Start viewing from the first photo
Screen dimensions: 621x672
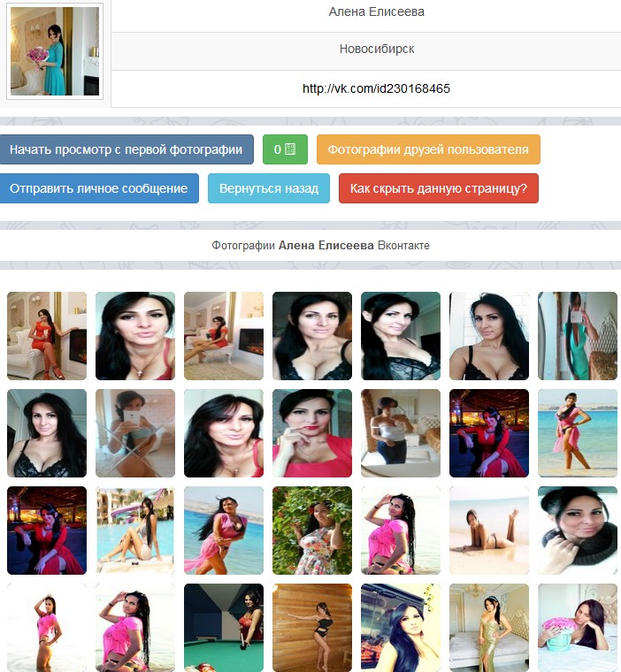click(x=126, y=149)
